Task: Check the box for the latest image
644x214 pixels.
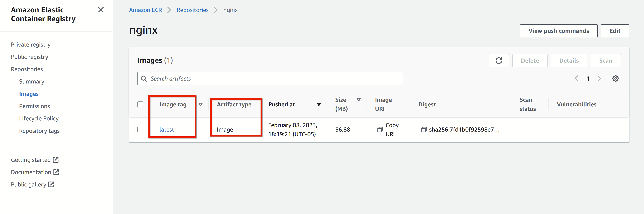Action: point(140,130)
